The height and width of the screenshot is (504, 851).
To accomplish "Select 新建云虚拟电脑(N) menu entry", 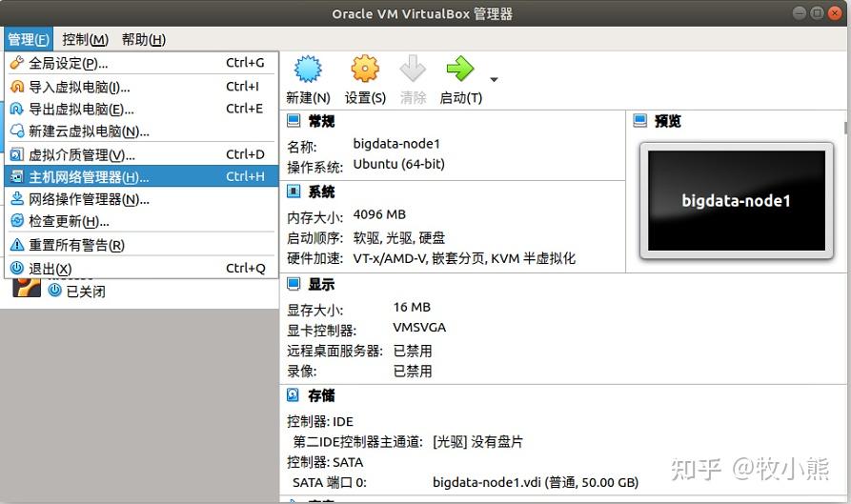I will (x=141, y=131).
